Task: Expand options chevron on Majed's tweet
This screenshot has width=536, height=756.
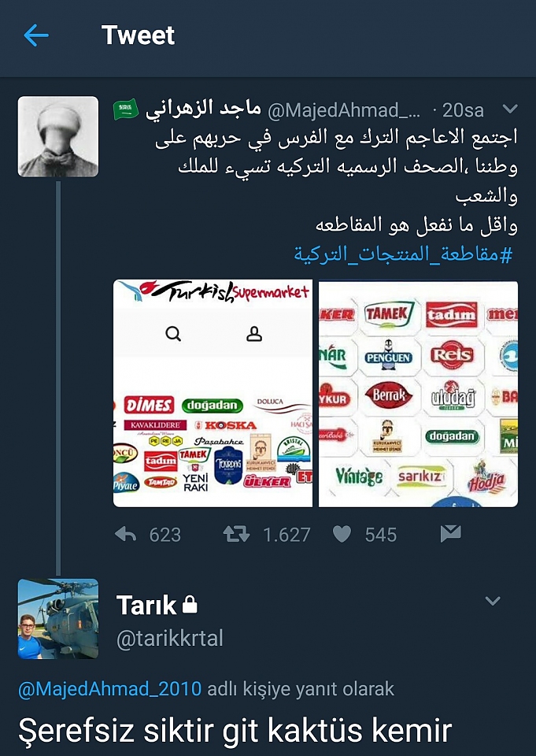Action: pyautogui.click(x=509, y=109)
